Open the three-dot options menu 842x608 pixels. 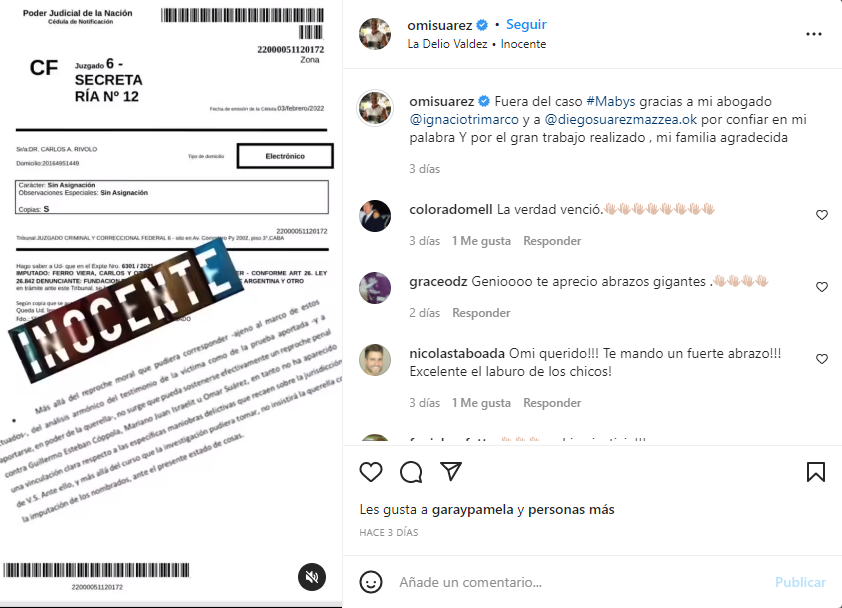(x=814, y=34)
